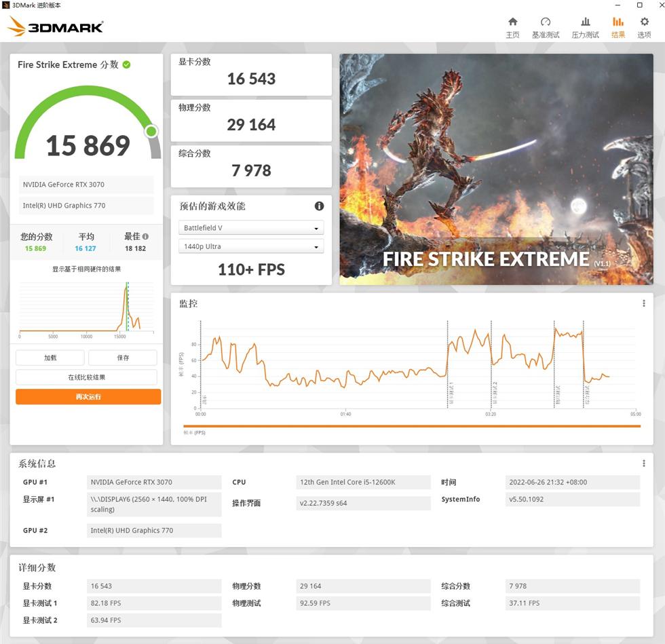The image size is (665, 644).
Task: Click the 110+ FPS estimate
Action: click(251, 269)
